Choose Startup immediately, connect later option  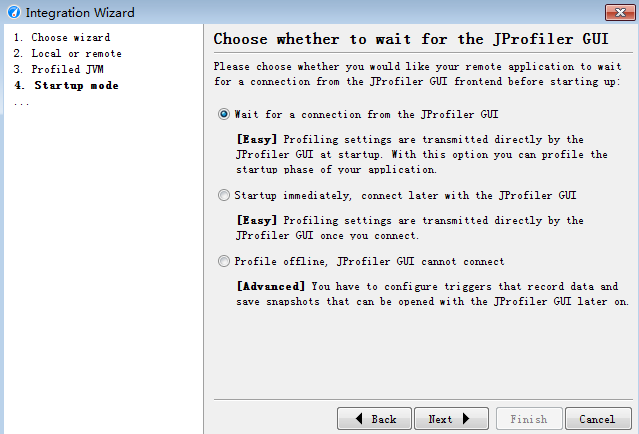point(224,195)
